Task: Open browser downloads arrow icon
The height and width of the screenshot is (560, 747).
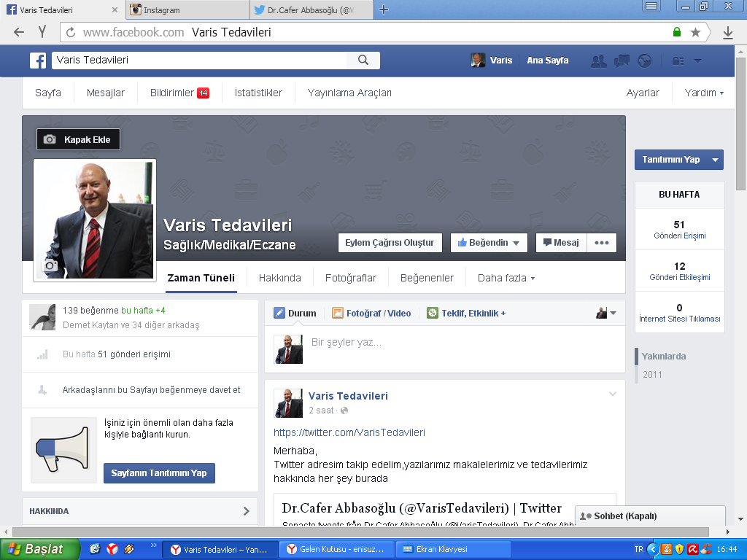Action: pyautogui.click(x=727, y=32)
